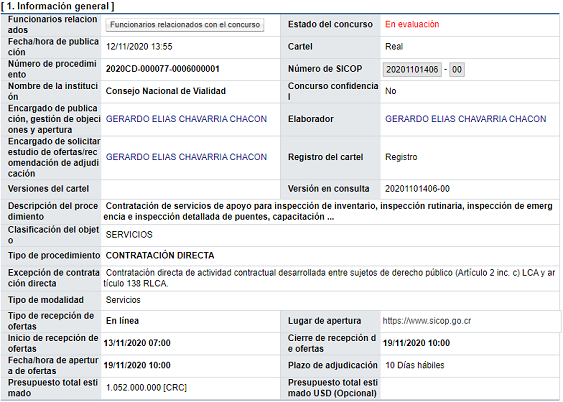Click offer reception closing 19/11/2020 10:00 value
563x402 pixels.
click(416, 343)
